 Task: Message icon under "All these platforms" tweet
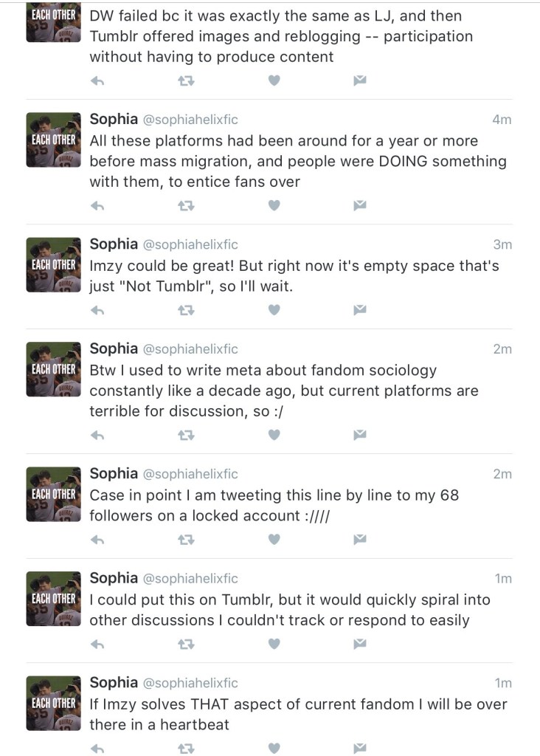tap(359, 205)
